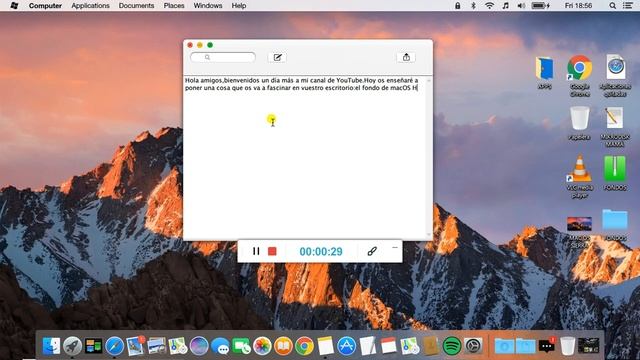Viewport: 640px width, 360px height.
Task: Click the link icon on the recorder bar
Action: click(x=372, y=251)
